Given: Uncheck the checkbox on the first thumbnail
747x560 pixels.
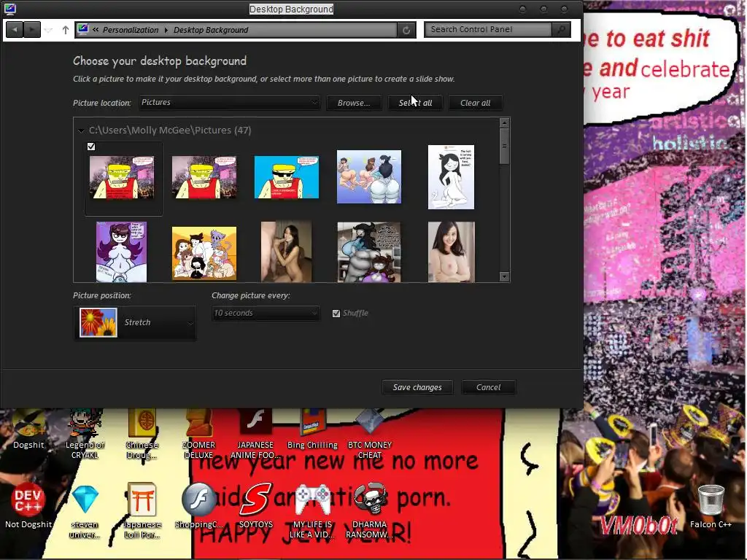Looking at the screenshot, I should [x=91, y=147].
